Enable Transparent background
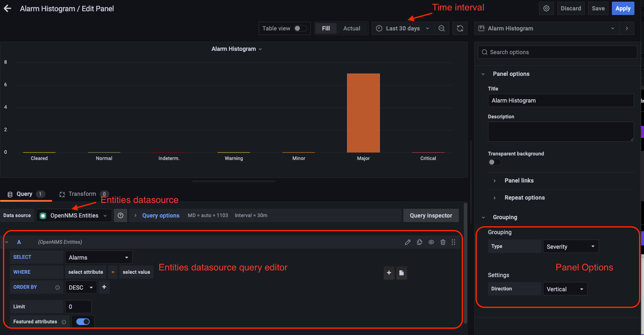The width and height of the screenshot is (644, 335). pyautogui.click(x=494, y=162)
